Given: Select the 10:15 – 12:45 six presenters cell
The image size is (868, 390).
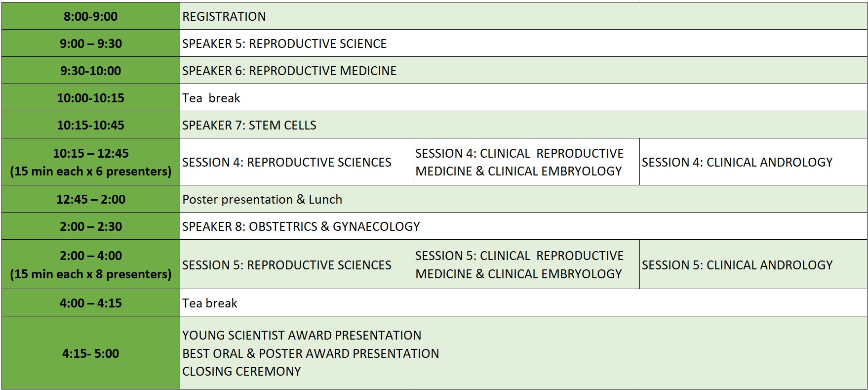Looking at the screenshot, I should tap(90, 162).
